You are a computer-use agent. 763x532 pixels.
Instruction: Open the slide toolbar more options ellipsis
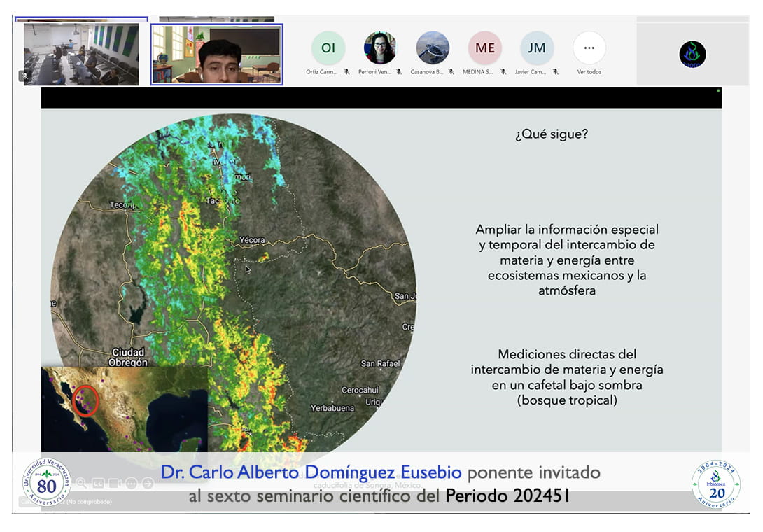(x=132, y=483)
